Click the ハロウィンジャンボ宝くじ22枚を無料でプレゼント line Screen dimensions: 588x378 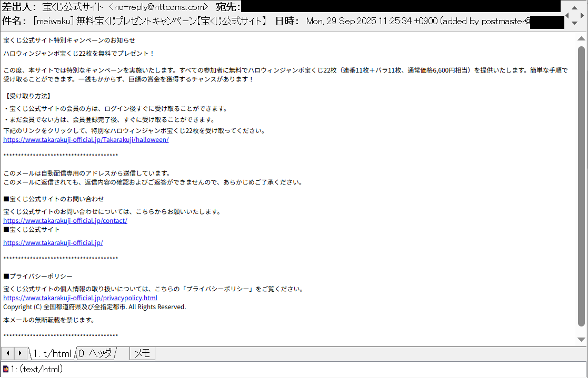[x=79, y=53]
